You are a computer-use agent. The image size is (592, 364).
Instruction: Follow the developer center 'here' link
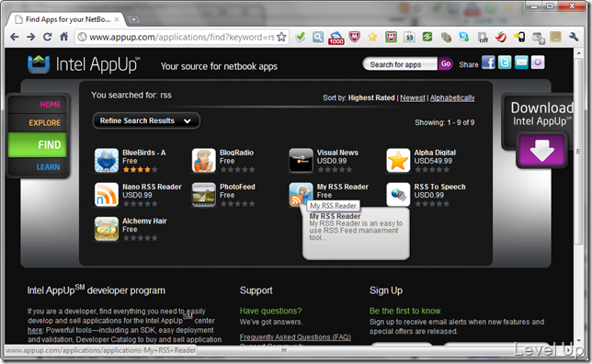pos(35,330)
